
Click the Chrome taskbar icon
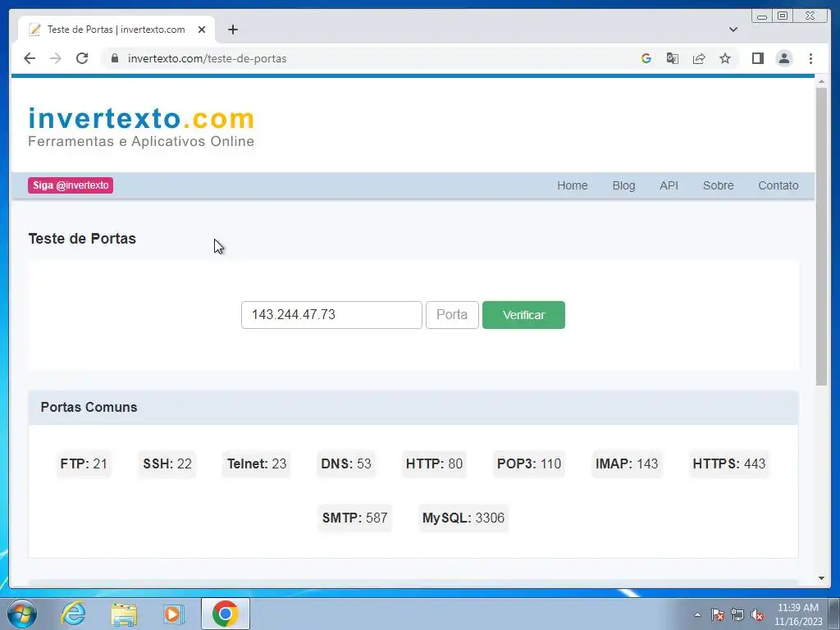point(226,614)
